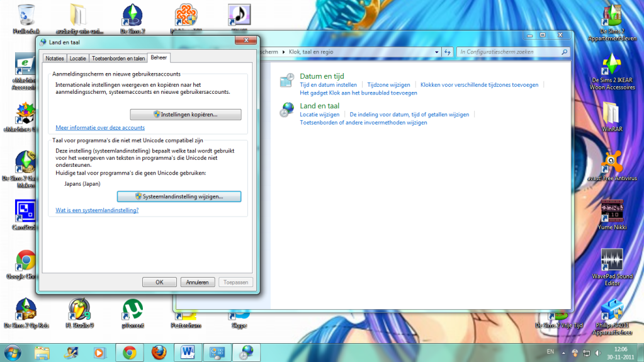Open the Yume Nikki desktop shortcut
This screenshot has width=644, height=362.
click(612, 213)
